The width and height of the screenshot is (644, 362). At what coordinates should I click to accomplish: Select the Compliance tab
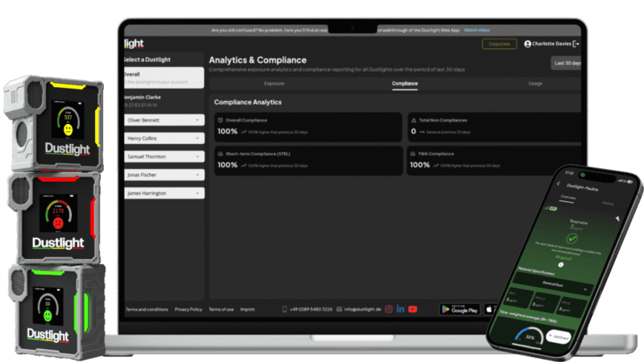coord(405,84)
